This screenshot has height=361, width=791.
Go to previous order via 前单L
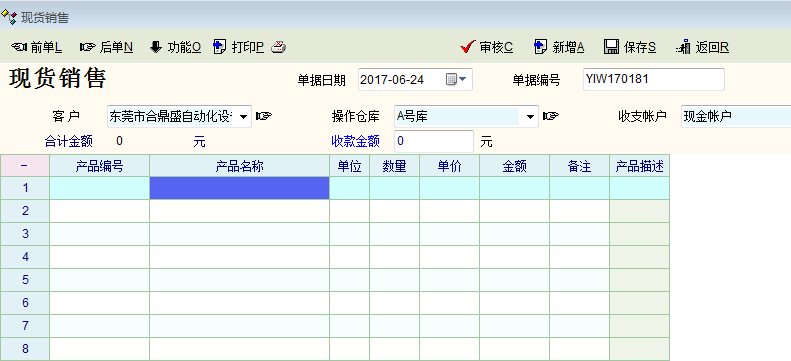(36, 47)
